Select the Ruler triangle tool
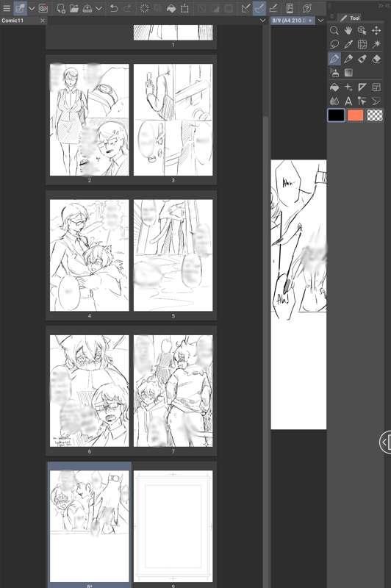This screenshot has height=588, width=391. tap(362, 87)
